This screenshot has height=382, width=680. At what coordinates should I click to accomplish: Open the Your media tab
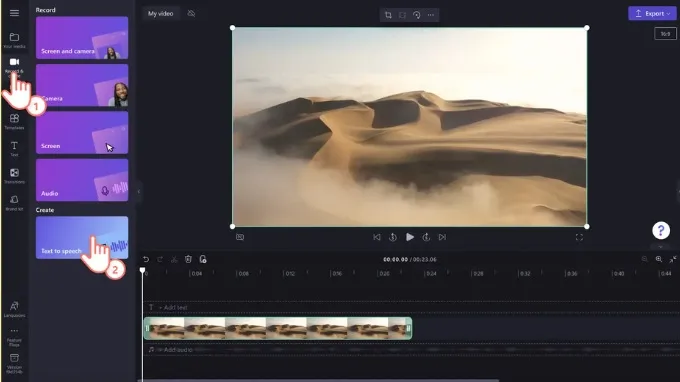[x=14, y=40]
